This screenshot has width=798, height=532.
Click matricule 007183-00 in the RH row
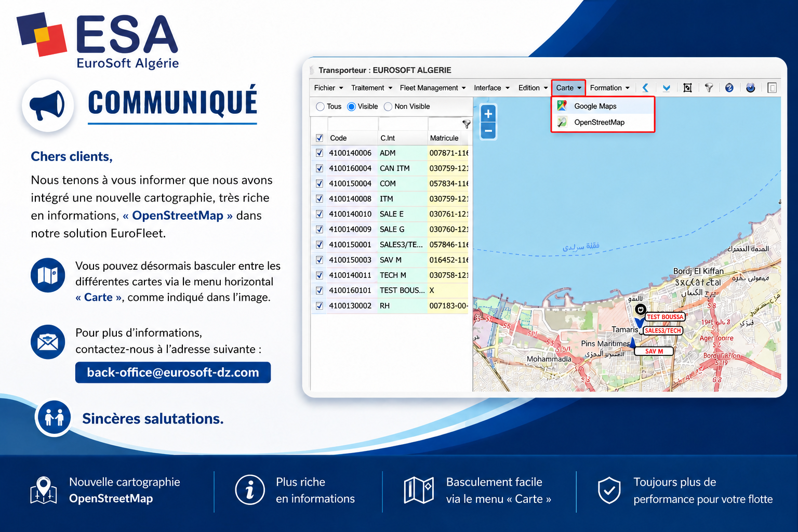tap(448, 306)
